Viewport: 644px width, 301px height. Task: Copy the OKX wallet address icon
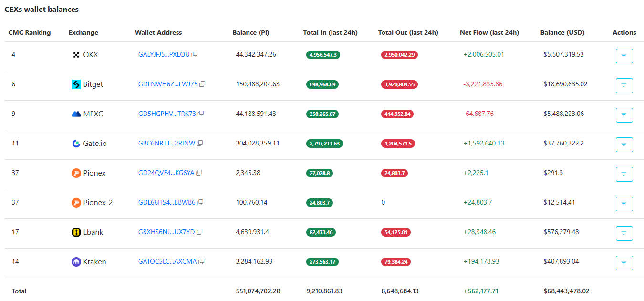(195, 54)
